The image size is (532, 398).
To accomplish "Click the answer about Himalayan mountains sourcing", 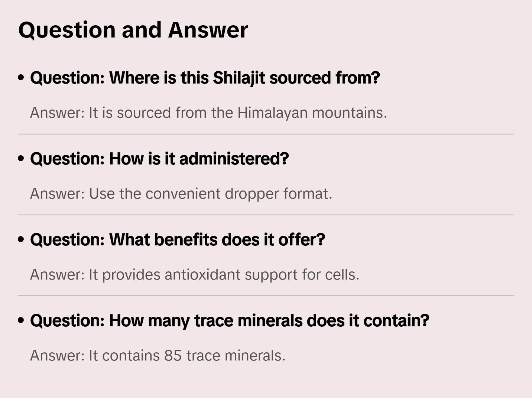I will (208, 113).
